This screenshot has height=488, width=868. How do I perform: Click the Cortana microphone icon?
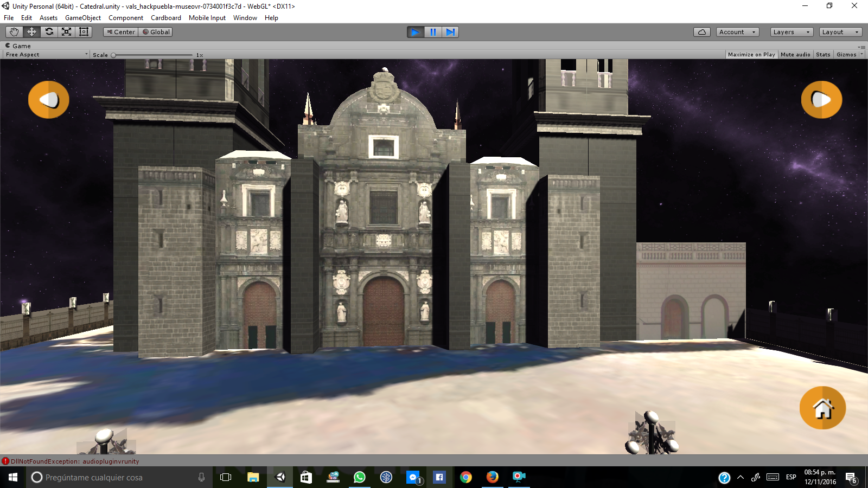click(201, 477)
